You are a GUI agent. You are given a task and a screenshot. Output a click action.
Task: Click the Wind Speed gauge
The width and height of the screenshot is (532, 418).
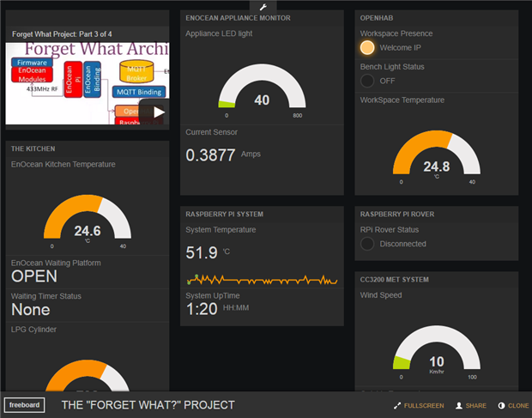tap(437, 352)
